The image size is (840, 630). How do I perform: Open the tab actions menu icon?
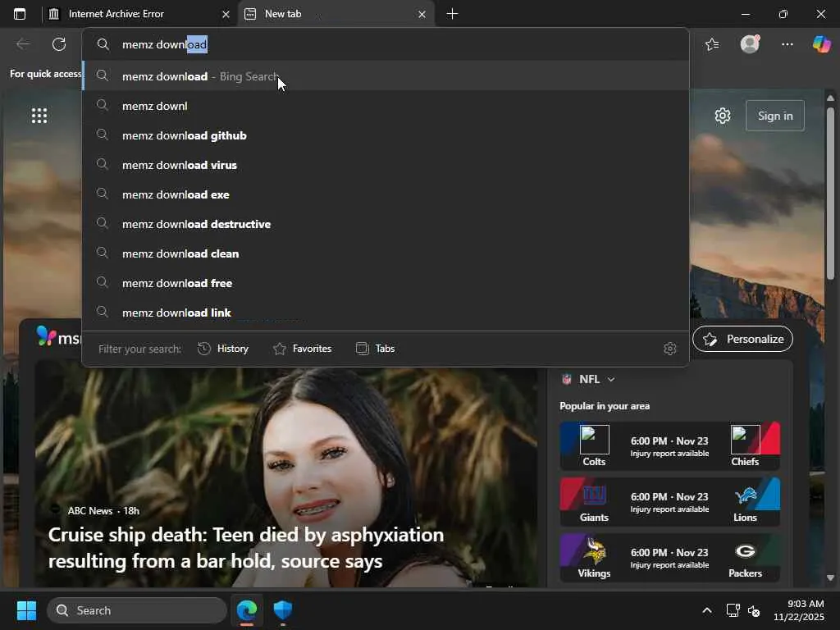pyautogui.click(x=20, y=14)
